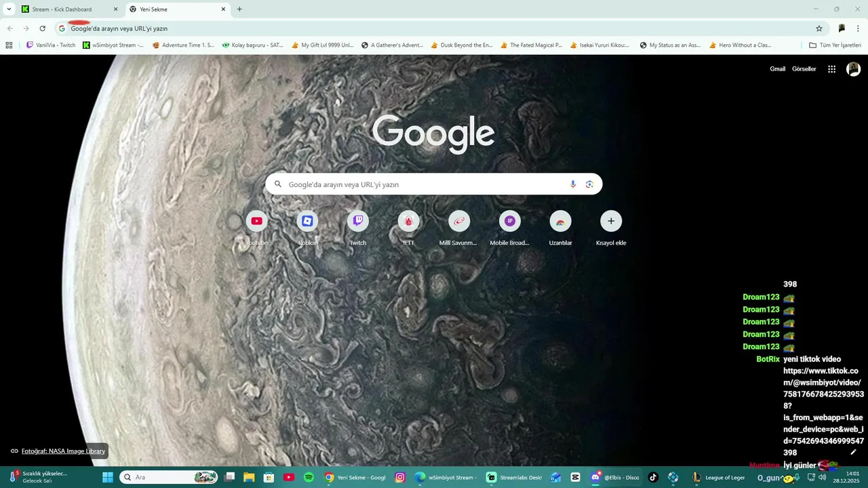Open the My Status as an Ass... bookmark
868x488 pixels.
point(670,45)
